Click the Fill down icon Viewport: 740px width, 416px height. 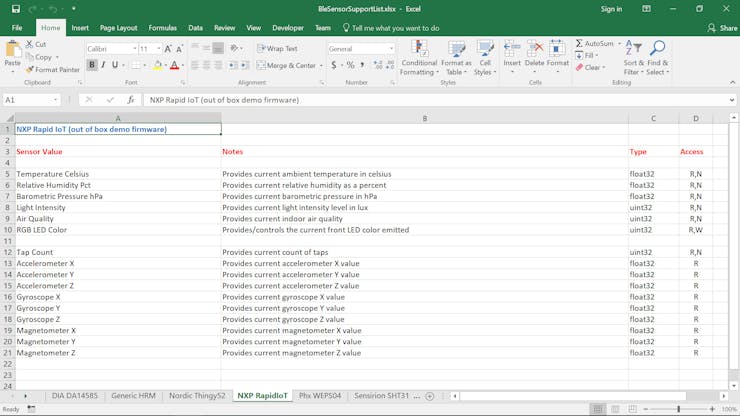(x=579, y=56)
